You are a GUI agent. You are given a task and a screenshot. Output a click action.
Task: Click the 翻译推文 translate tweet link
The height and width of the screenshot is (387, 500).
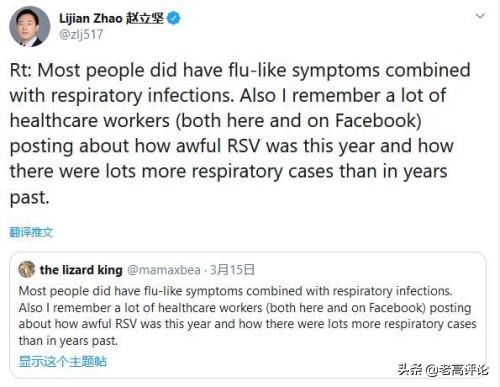point(31,232)
